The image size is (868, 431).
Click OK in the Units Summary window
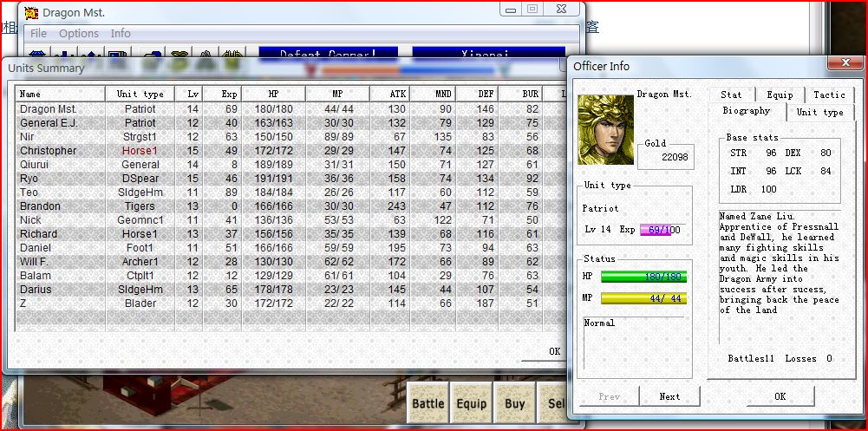click(555, 351)
